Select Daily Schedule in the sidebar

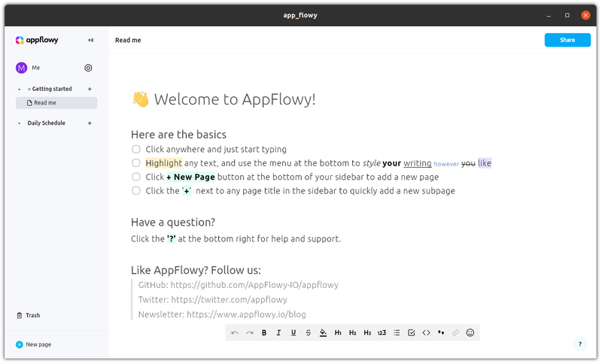coord(47,123)
